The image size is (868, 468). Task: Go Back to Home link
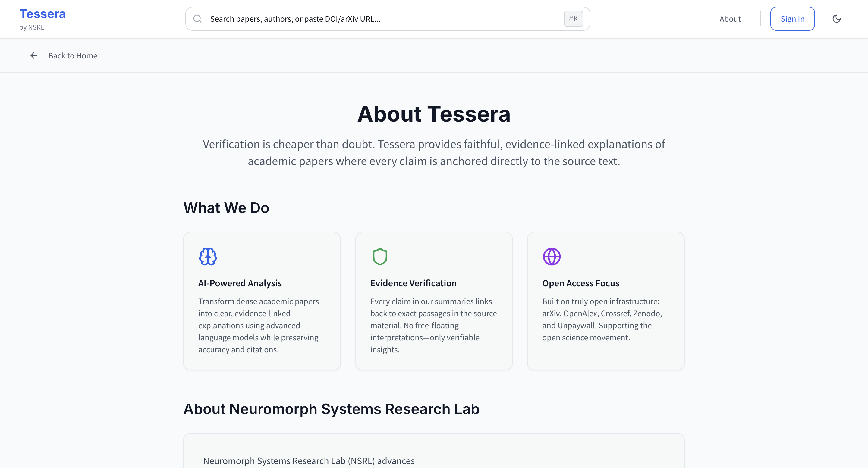tap(73, 55)
